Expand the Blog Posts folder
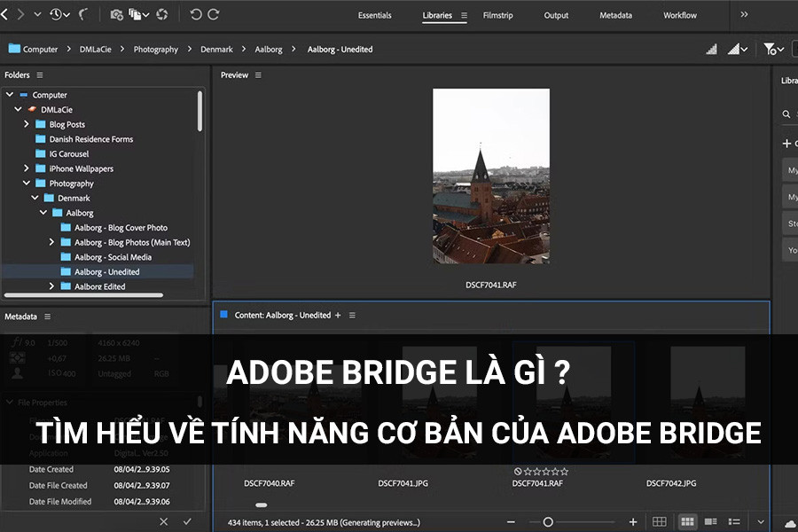Viewport: 798px width, 532px height. [27, 124]
